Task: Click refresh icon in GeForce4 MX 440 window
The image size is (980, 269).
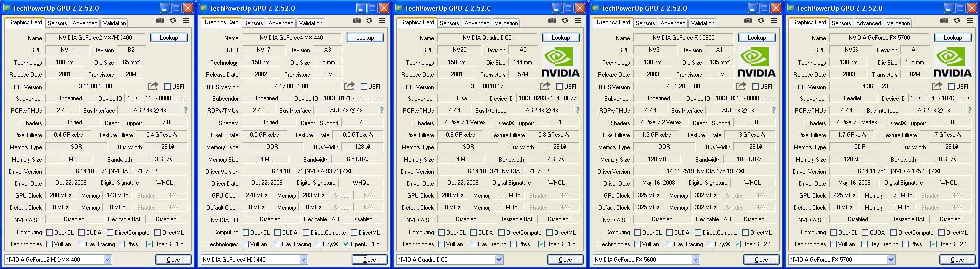Action: click(x=369, y=21)
